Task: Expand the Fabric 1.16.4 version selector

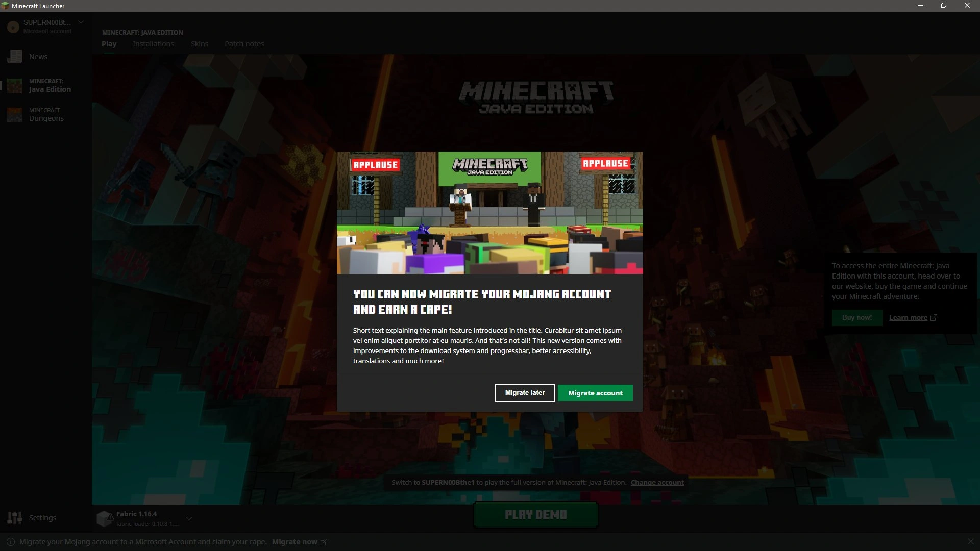Action: 189,518
